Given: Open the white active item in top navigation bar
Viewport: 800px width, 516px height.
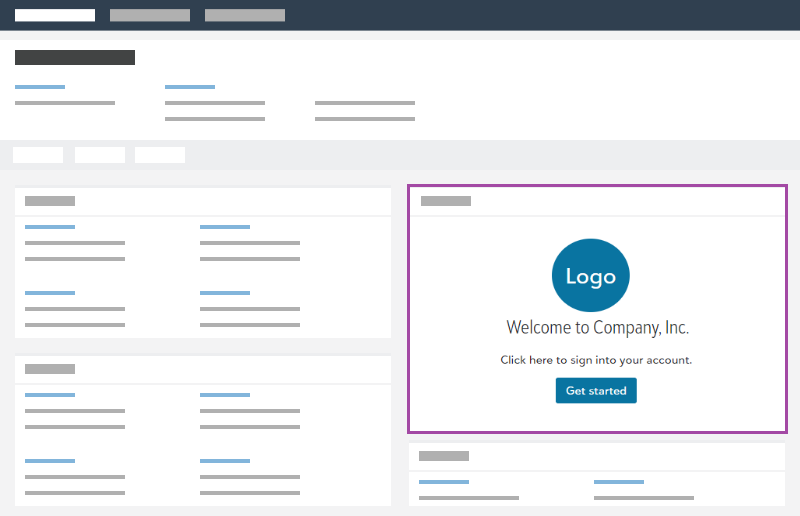Looking at the screenshot, I should (x=55, y=15).
